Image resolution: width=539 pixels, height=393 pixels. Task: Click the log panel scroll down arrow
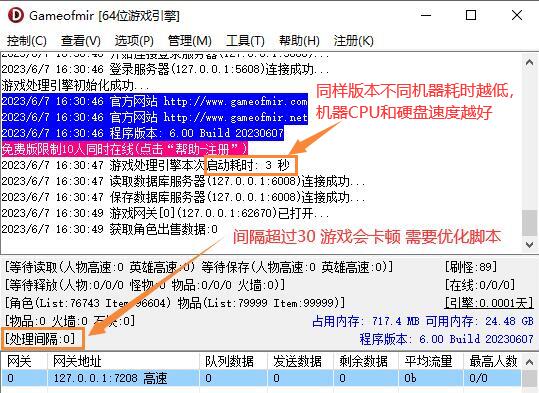530,244
